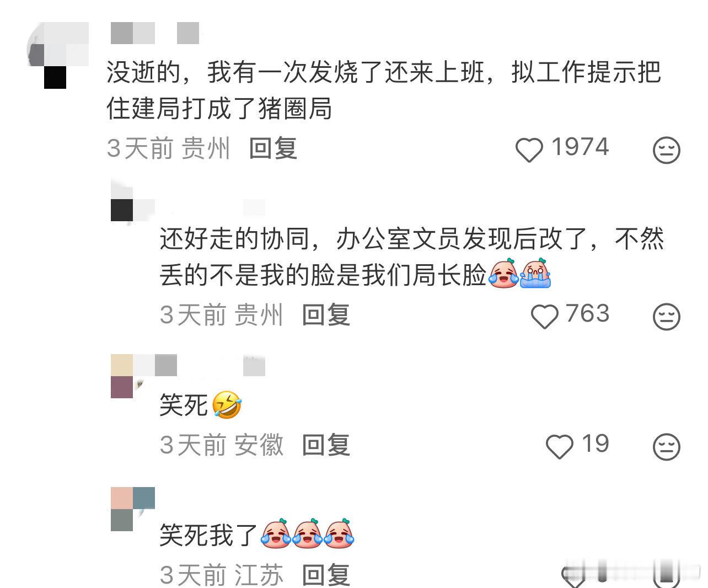
Task: Reply to the 还好走的协同 comment
Action: (326, 316)
